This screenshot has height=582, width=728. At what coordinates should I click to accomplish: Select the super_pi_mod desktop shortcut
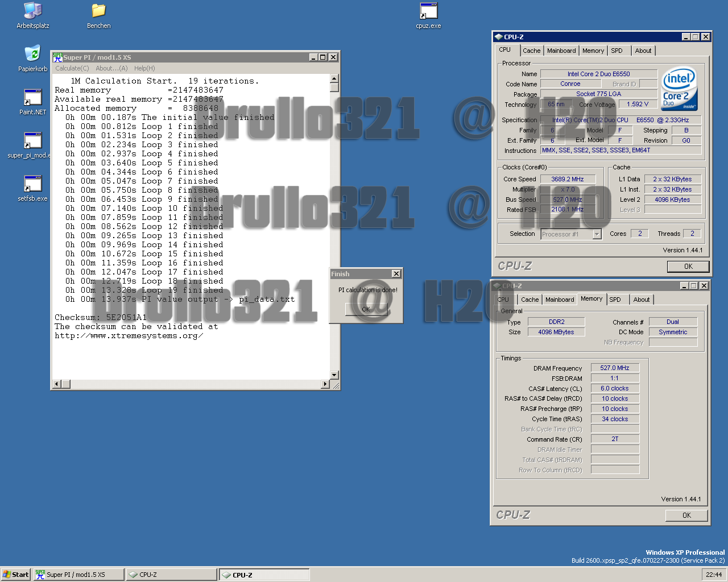(29, 145)
